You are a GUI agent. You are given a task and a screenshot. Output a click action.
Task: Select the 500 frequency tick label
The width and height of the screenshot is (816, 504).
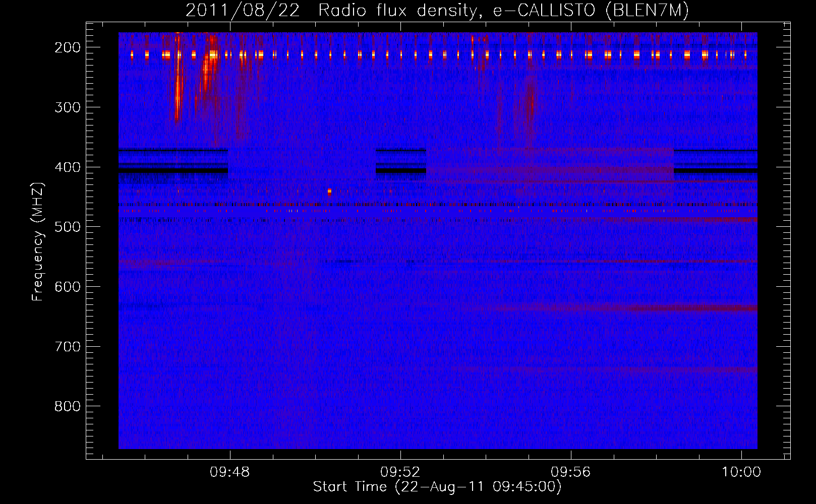(68, 227)
